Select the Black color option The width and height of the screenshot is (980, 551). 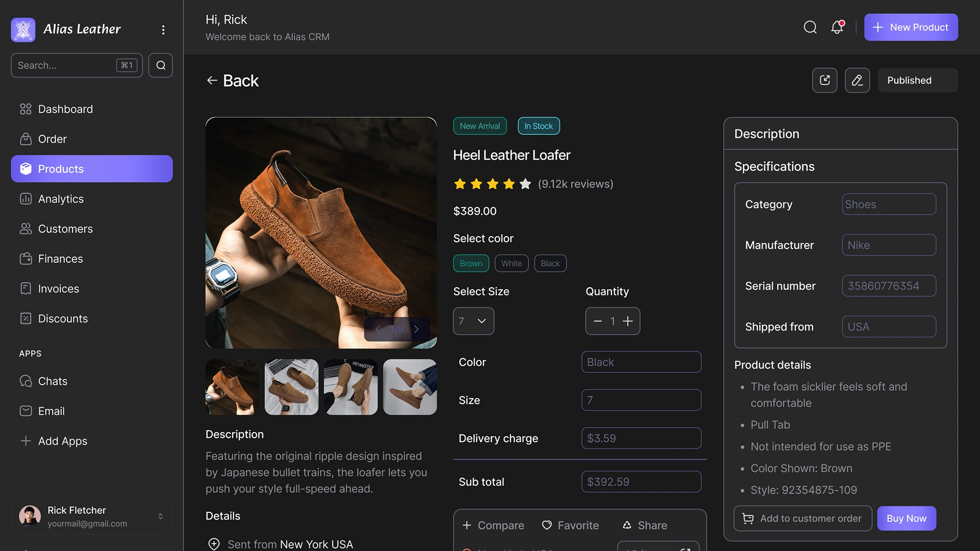[550, 263]
